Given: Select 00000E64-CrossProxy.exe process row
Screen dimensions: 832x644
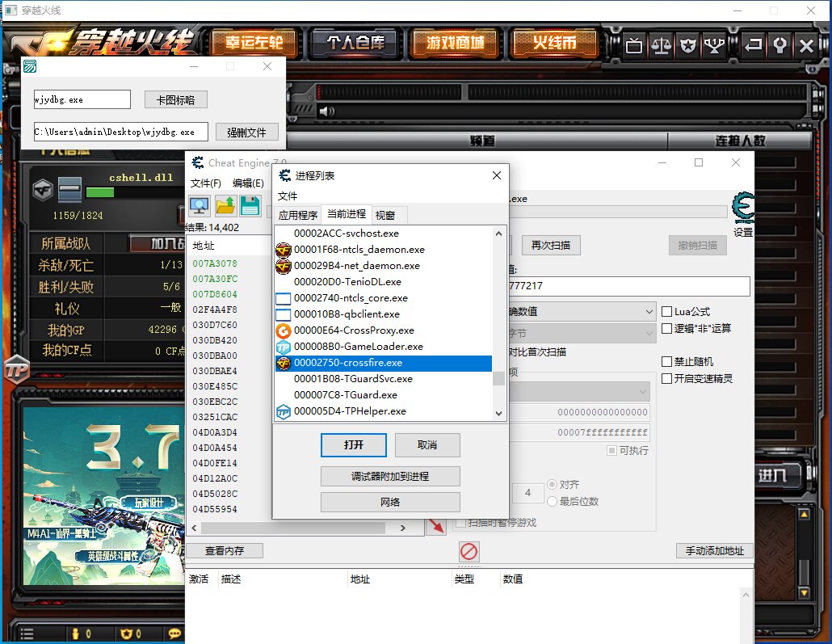Looking at the screenshot, I should [383, 330].
